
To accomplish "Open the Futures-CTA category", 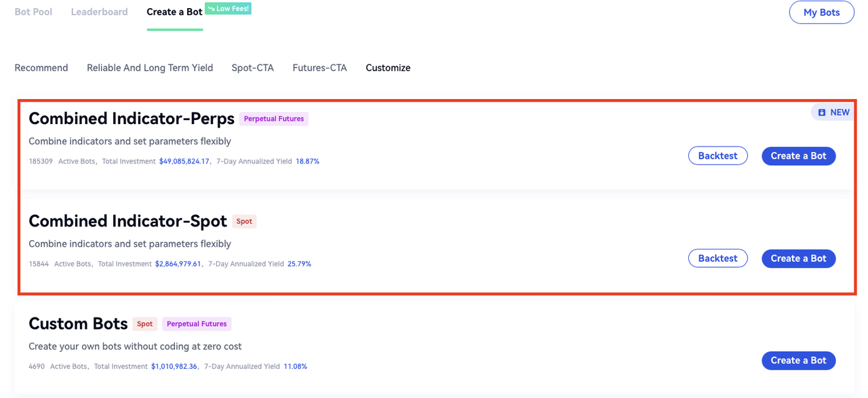I will [x=319, y=68].
